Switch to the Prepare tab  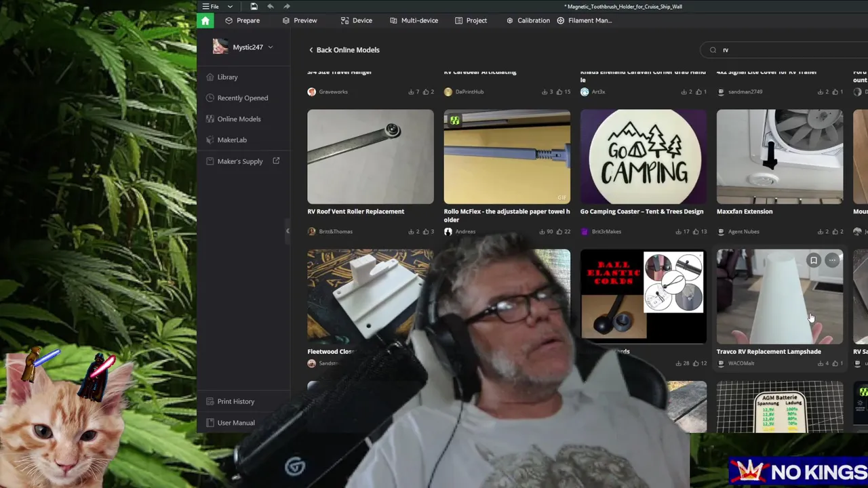(242, 20)
